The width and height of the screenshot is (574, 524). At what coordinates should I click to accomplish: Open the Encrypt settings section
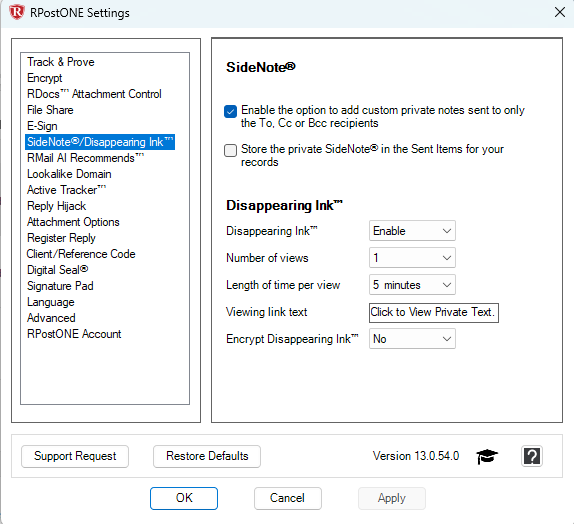click(45, 78)
